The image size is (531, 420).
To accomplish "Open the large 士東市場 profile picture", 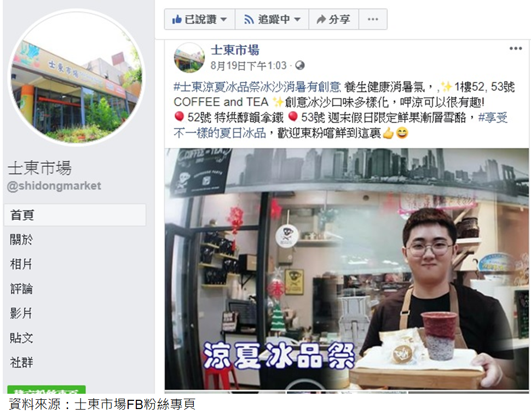I will (x=77, y=78).
